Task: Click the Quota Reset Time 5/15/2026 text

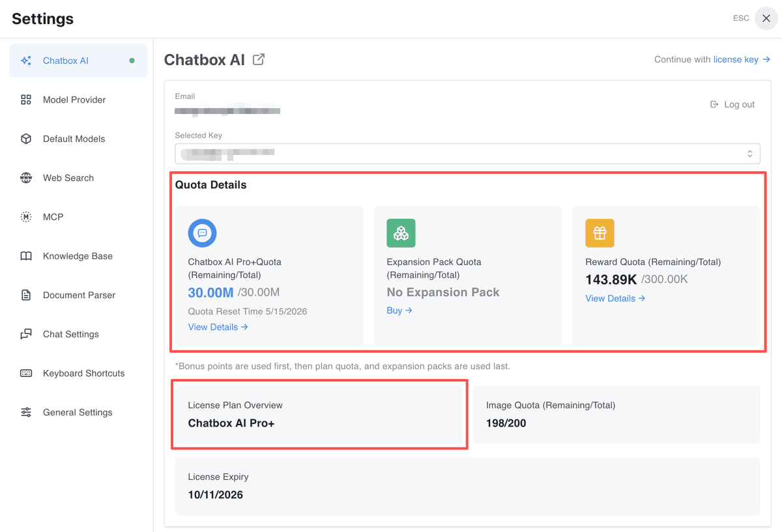Action: [248, 311]
